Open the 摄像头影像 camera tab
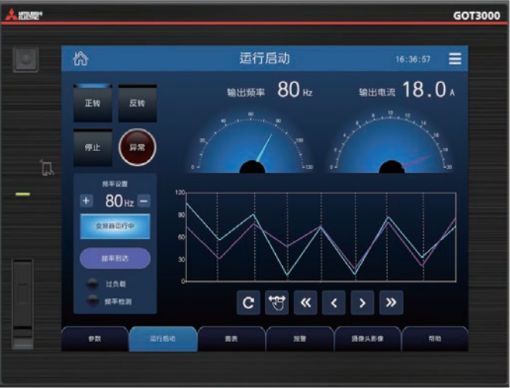Image resolution: width=510 pixels, height=388 pixels. (x=367, y=339)
